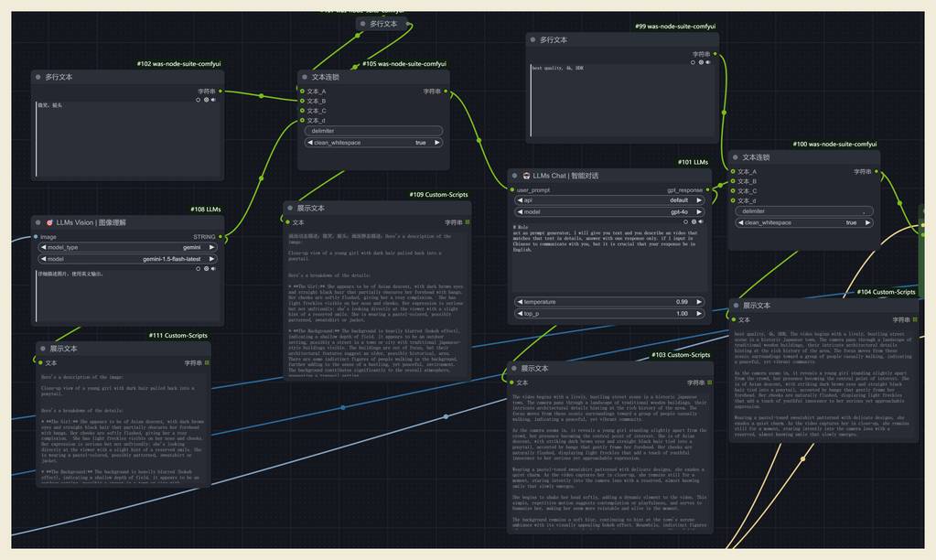Increase the temperature value with right arrow
Screen dimensions: 936x560
[698, 301]
